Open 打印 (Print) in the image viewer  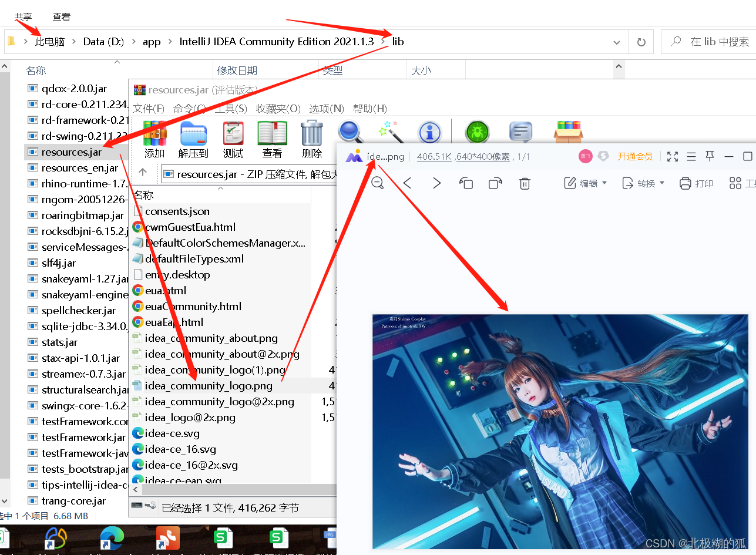click(x=697, y=183)
